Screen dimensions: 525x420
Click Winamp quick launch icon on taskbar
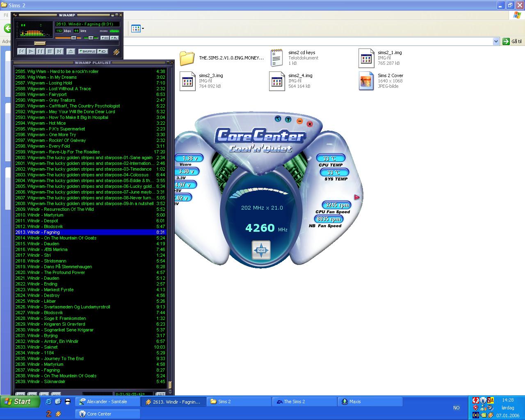[x=58, y=414]
